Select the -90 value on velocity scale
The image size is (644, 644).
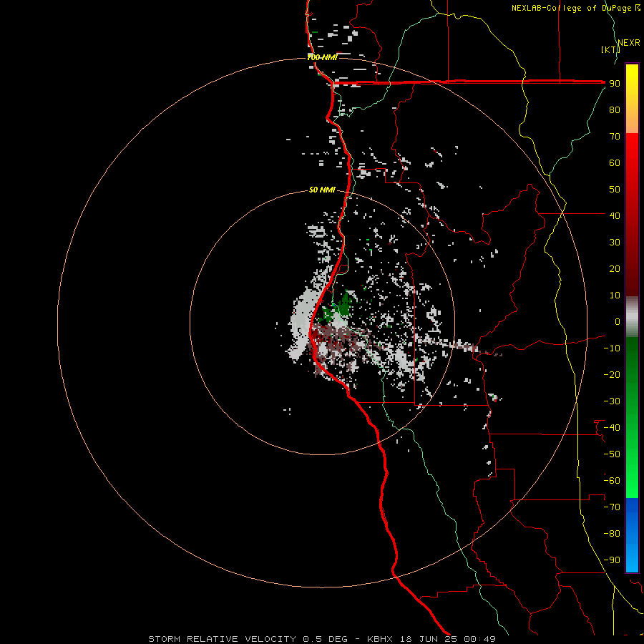(x=612, y=560)
